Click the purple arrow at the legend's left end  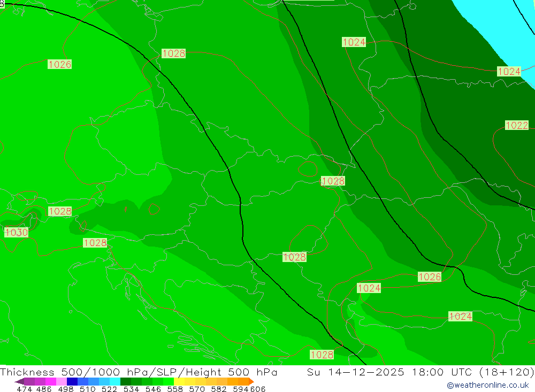[20, 381]
